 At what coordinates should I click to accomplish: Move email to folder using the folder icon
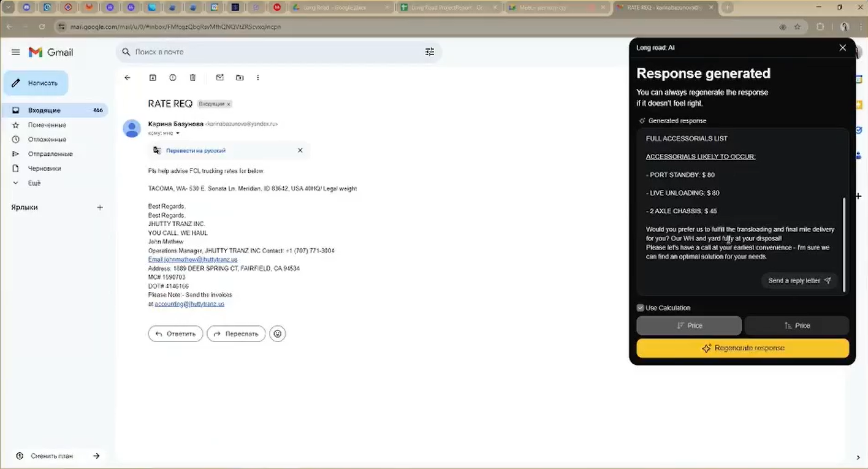click(240, 78)
